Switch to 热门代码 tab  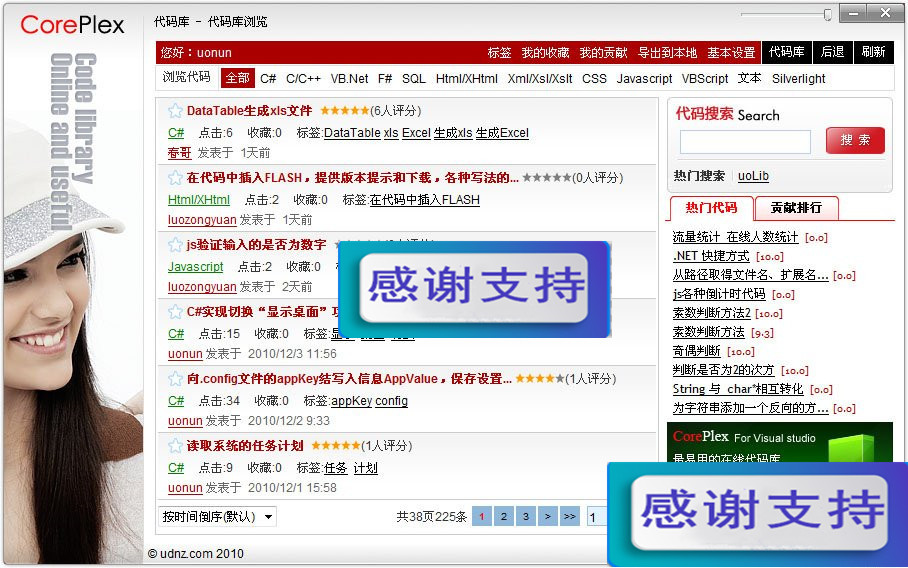tap(711, 208)
